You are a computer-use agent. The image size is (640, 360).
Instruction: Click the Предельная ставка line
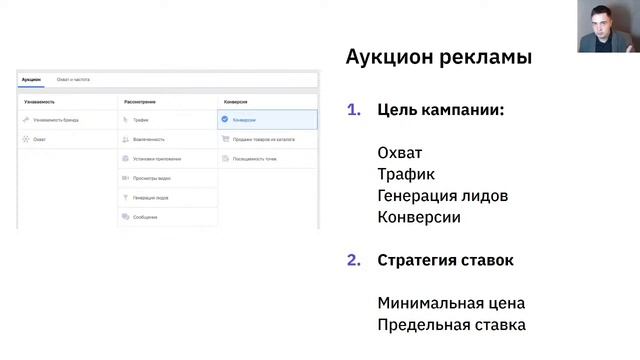click(451, 325)
